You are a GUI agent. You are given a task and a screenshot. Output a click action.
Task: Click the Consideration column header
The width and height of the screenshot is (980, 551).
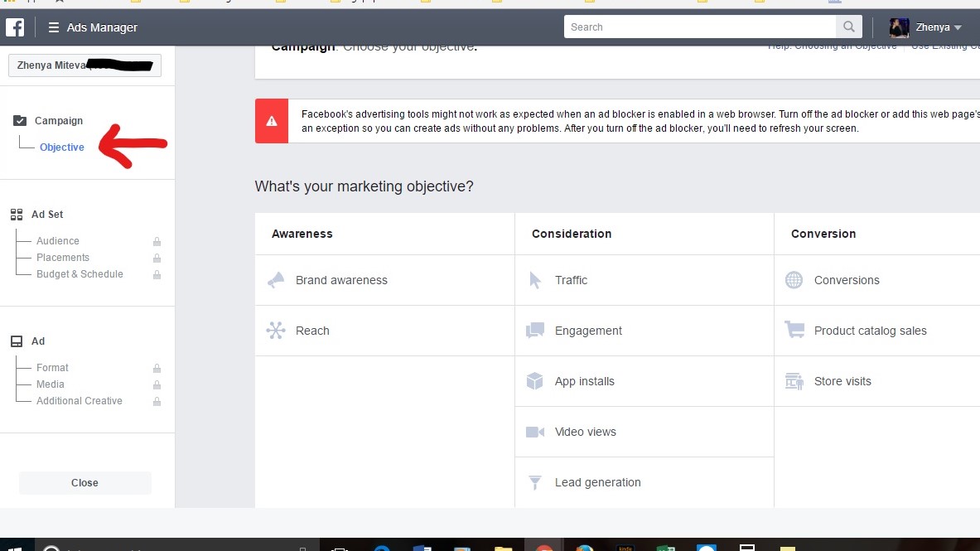coord(572,234)
